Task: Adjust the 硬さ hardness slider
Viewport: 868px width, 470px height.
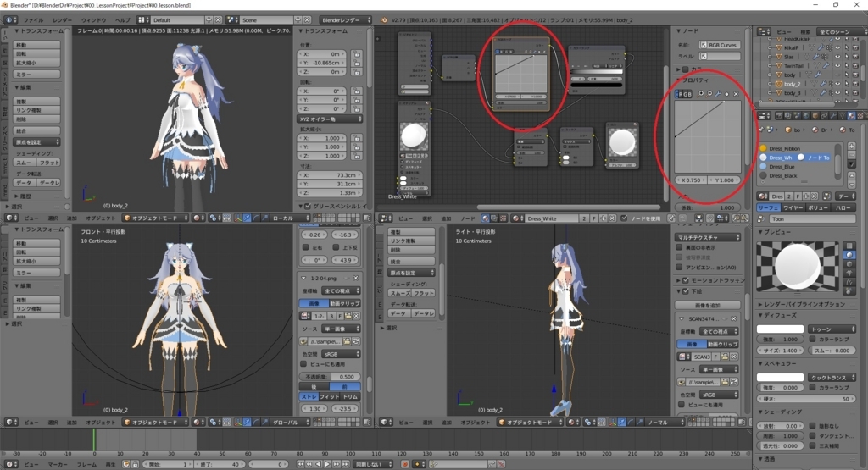Action: pyautogui.click(x=806, y=399)
